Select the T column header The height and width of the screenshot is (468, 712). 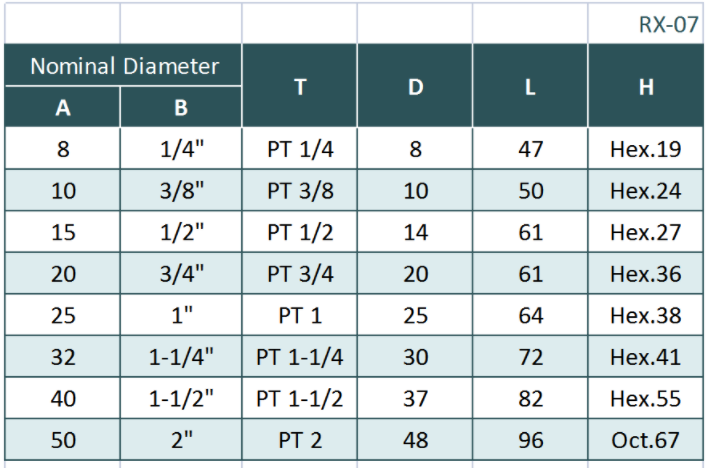pyautogui.click(x=300, y=86)
